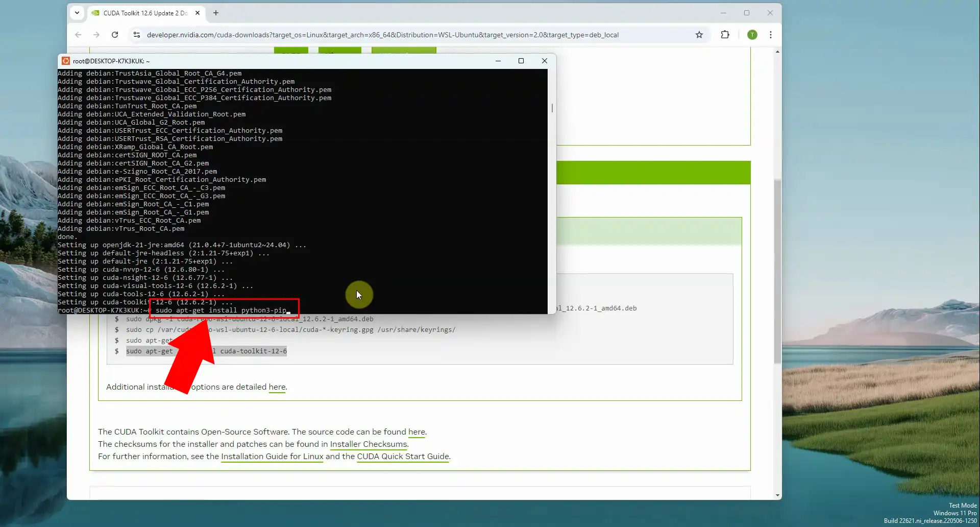Click 'Setting up cuda-tools-12-6' terminal line
The image size is (980, 527).
[x=141, y=294]
